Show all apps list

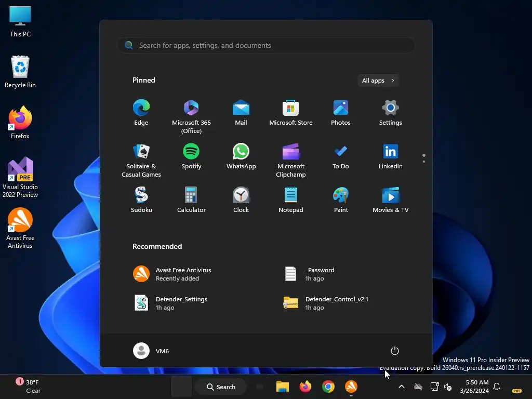pyautogui.click(x=378, y=81)
